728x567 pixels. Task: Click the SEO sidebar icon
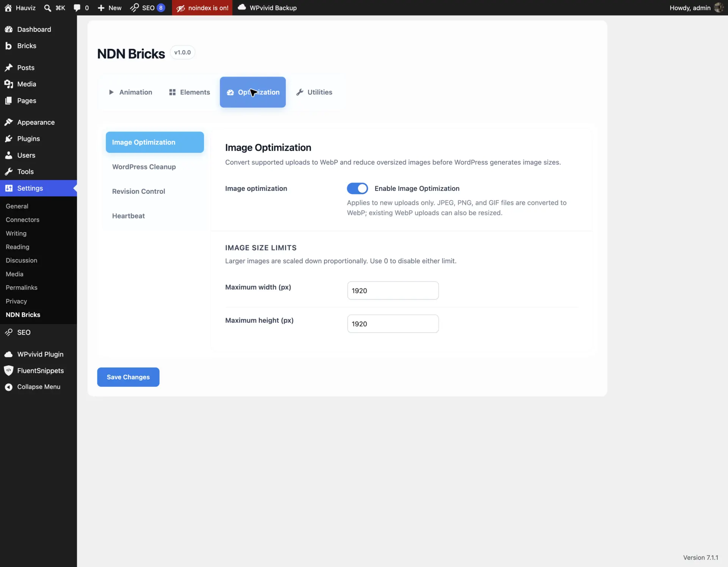pos(9,332)
